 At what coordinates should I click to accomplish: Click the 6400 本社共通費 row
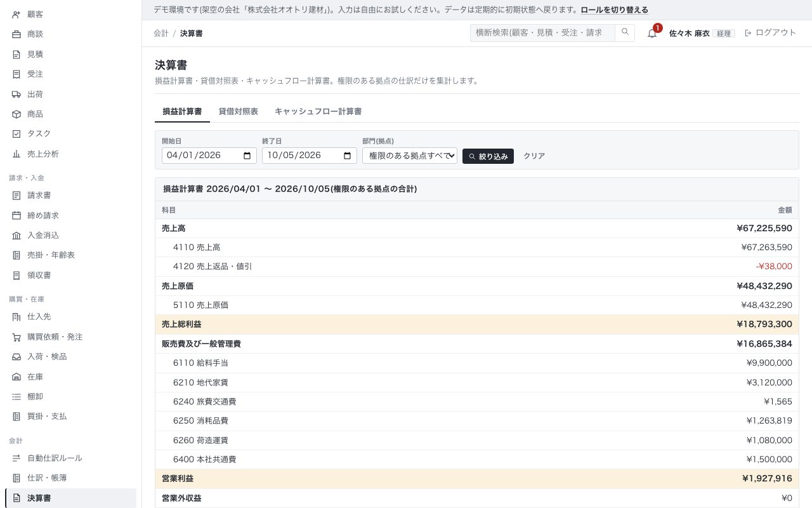(477, 460)
